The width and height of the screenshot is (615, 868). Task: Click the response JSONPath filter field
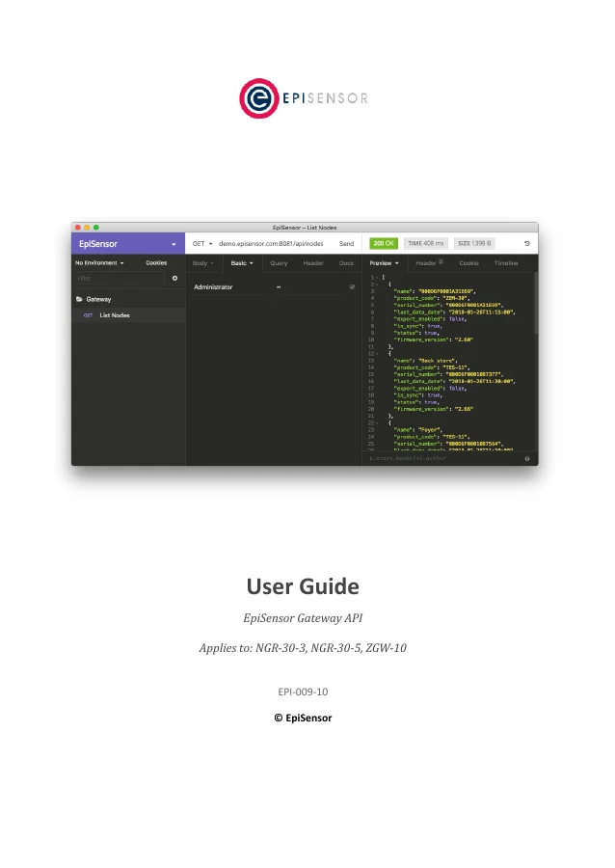click(x=442, y=458)
